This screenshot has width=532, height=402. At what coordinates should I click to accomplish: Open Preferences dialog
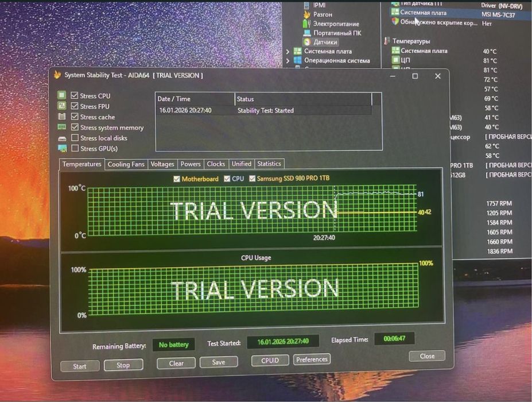(312, 360)
